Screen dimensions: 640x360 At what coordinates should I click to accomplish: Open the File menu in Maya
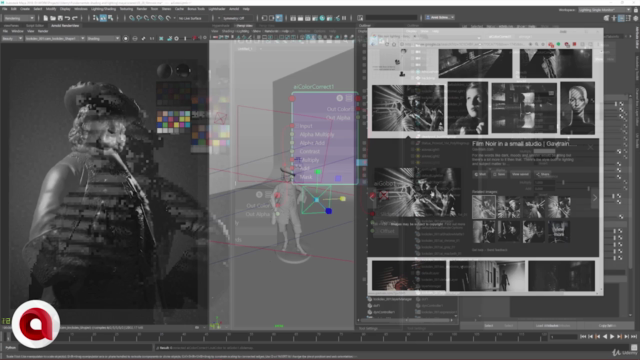[x=4, y=9]
